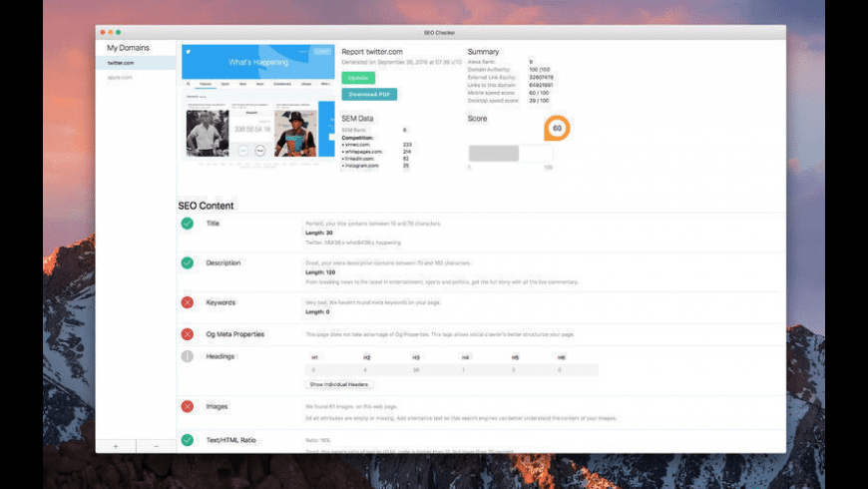This screenshot has height=489, width=868.
Task: Click the 'Og Meta Properties' row label
Action: [234, 334]
